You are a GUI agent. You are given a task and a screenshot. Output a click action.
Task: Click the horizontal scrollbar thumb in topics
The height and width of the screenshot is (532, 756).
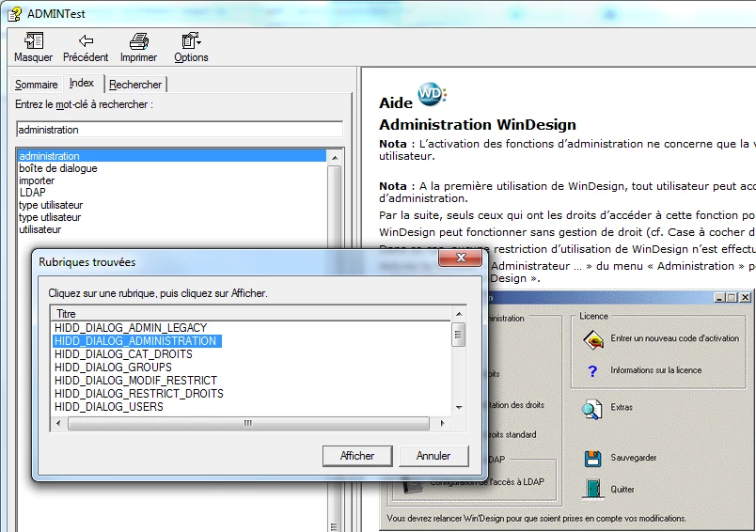pyautogui.click(x=248, y=424)
